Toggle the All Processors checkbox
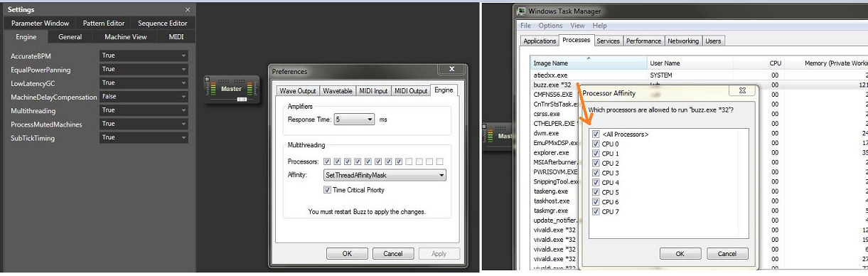The image size is (868, 276). pos(595,134)
